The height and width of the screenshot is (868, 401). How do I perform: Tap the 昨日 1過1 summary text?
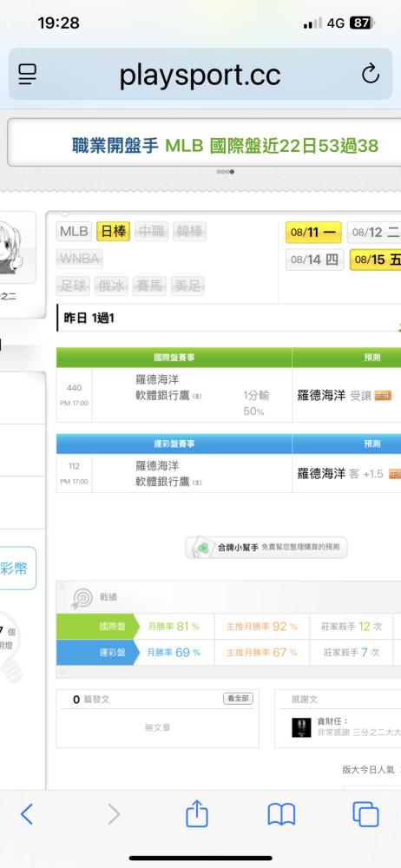(89, 319)
